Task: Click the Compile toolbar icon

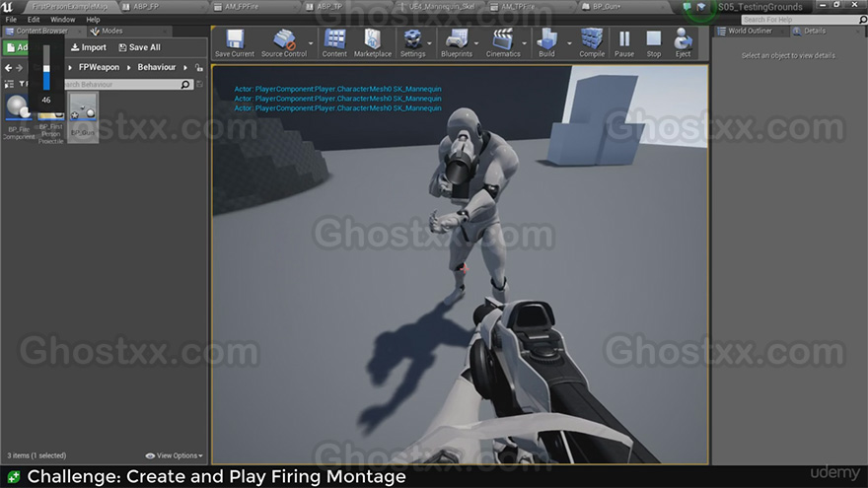Action: coord(592,43)
